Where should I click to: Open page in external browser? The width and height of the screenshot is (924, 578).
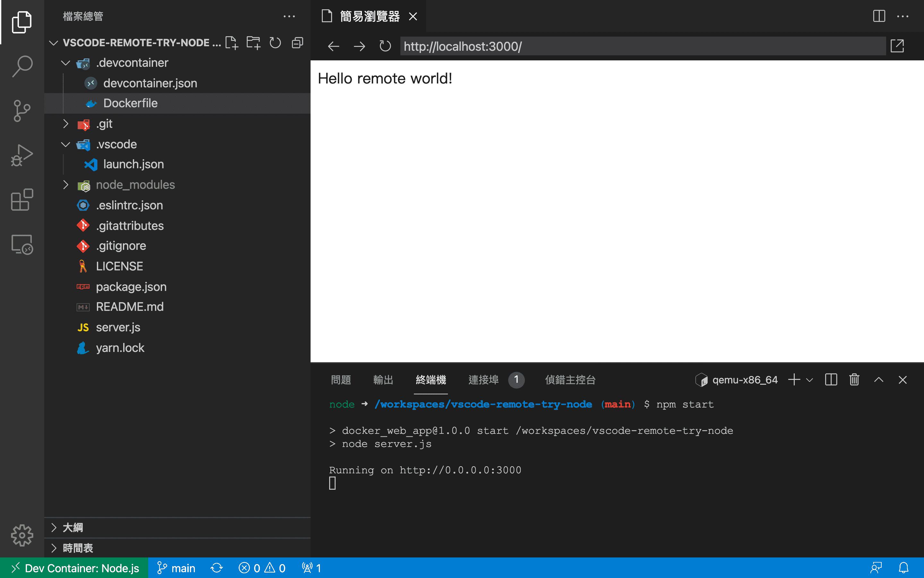tap(897, 46)
